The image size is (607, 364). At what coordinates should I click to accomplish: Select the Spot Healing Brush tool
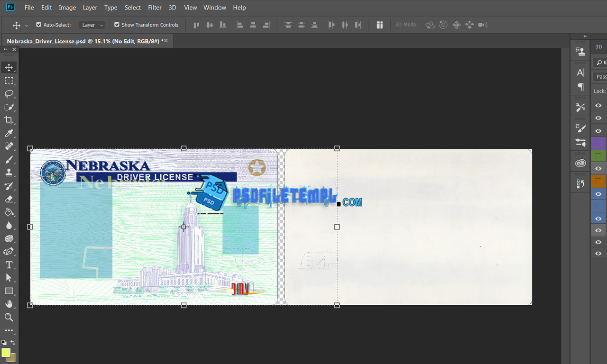pyautogui.click(x=9, y=146)
